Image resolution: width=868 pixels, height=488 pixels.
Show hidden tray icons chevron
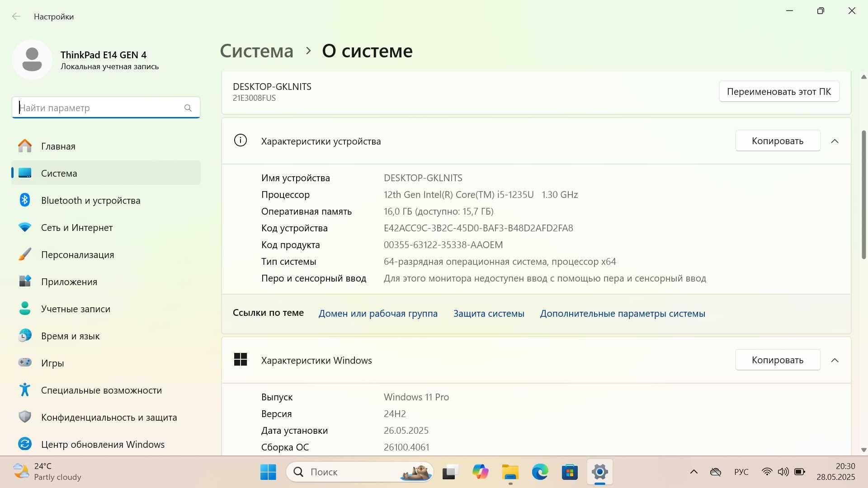click(693, 472)
